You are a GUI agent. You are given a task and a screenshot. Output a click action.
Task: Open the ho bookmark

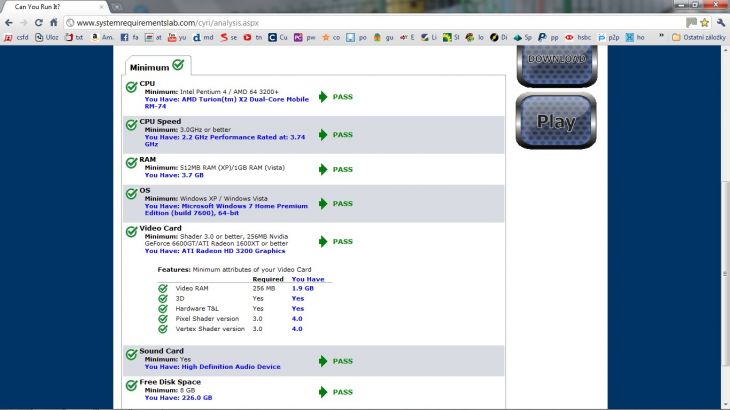coord(635,38)
